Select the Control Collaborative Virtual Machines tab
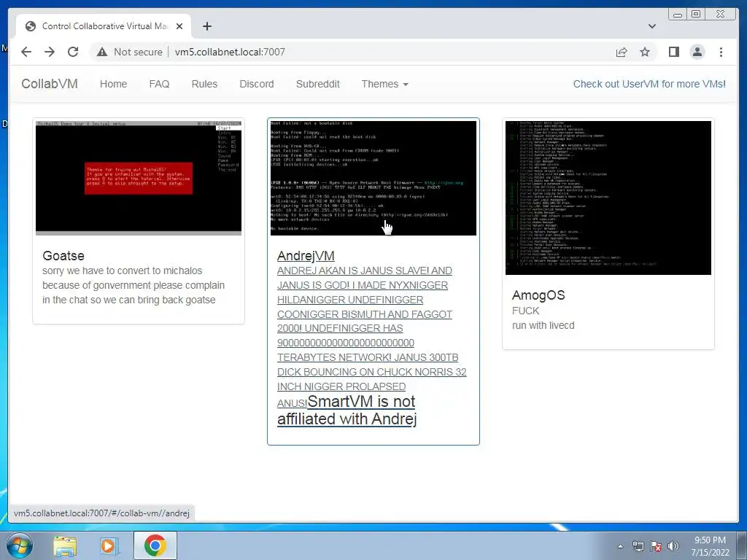The height and width of the screenshot is (560, 747). tap(104, 26)
